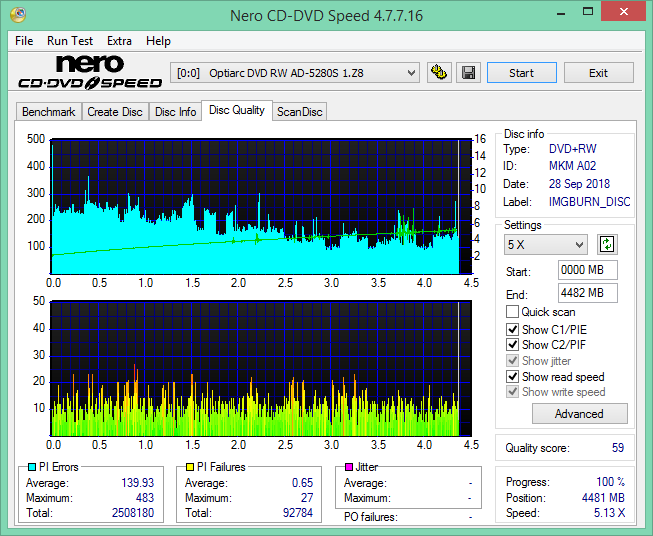The height and width of the screenshot is (536, 653).
Task: Close the Nero CD-DVD Speed window
Action: point(623,12)
